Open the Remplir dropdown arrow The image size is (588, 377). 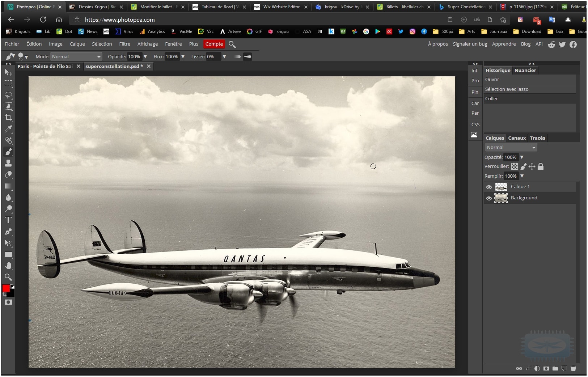(522, 176)
